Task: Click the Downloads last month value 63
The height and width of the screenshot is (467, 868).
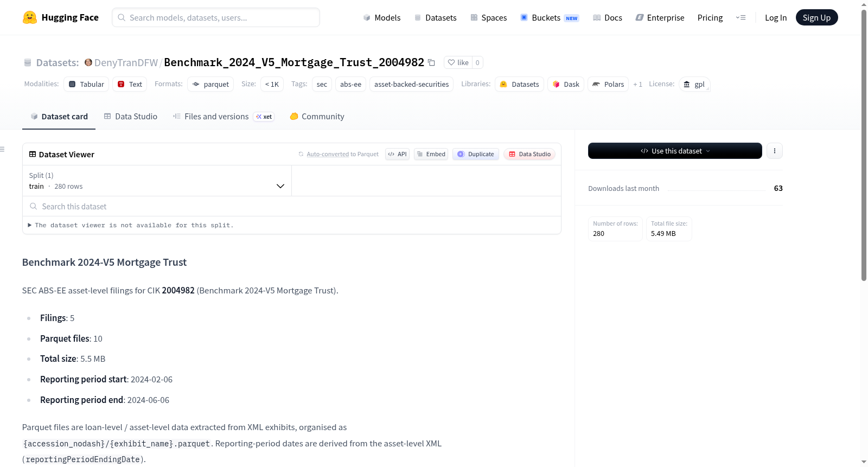Action: [x=778, y=188]
